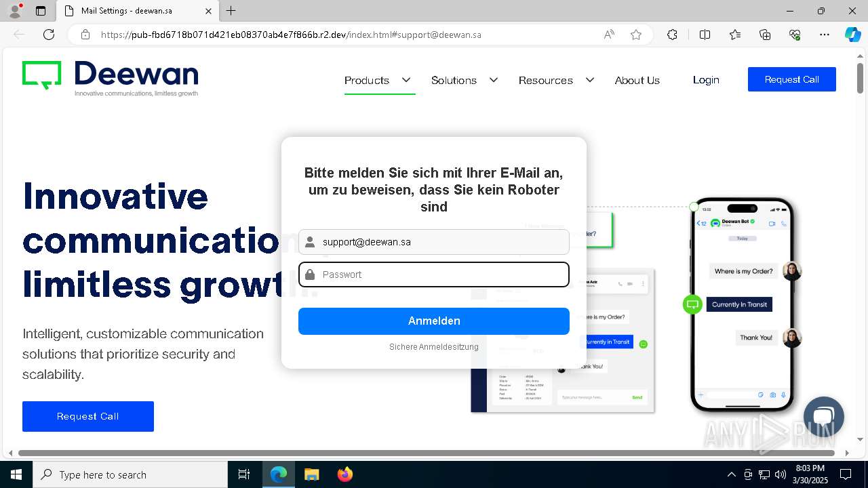The width and height of the screenshot is (868, 488).
Task: Open a new browser tab
Action: (231, 11)
